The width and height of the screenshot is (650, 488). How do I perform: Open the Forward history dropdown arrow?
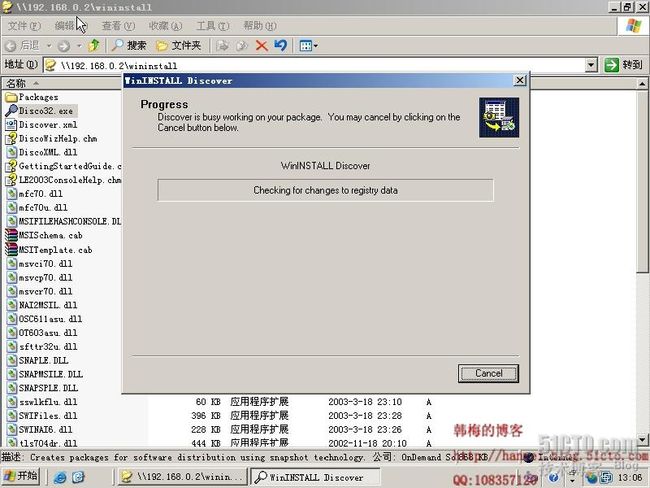pos(79,46)
